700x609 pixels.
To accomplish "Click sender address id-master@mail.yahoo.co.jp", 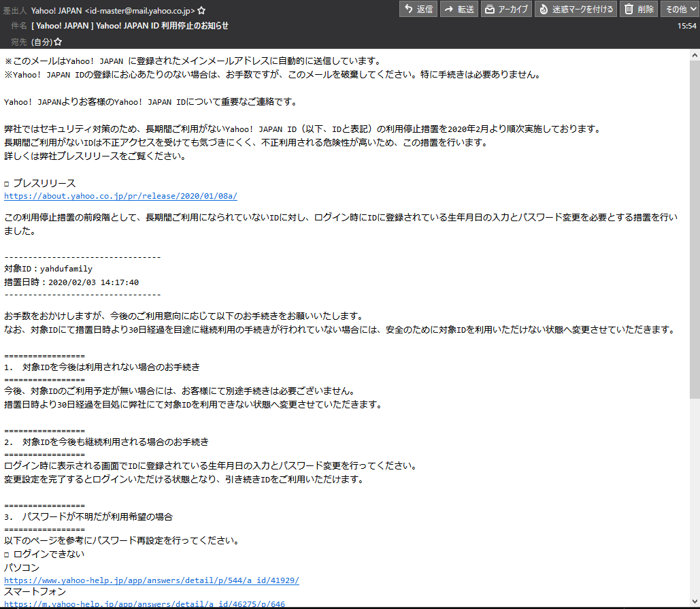I will pyautogui.click(x=139, y=10).
